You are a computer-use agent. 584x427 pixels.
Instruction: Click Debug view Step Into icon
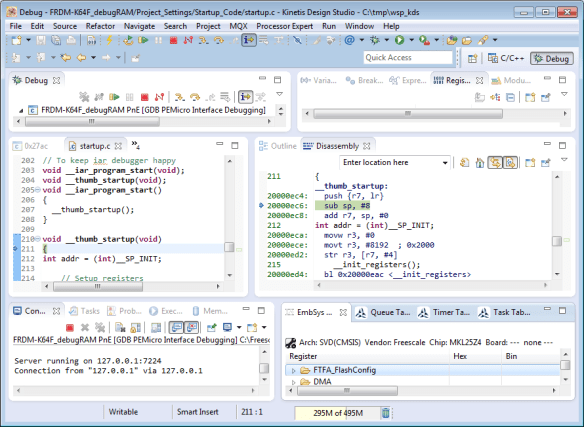tap(180, 97)
